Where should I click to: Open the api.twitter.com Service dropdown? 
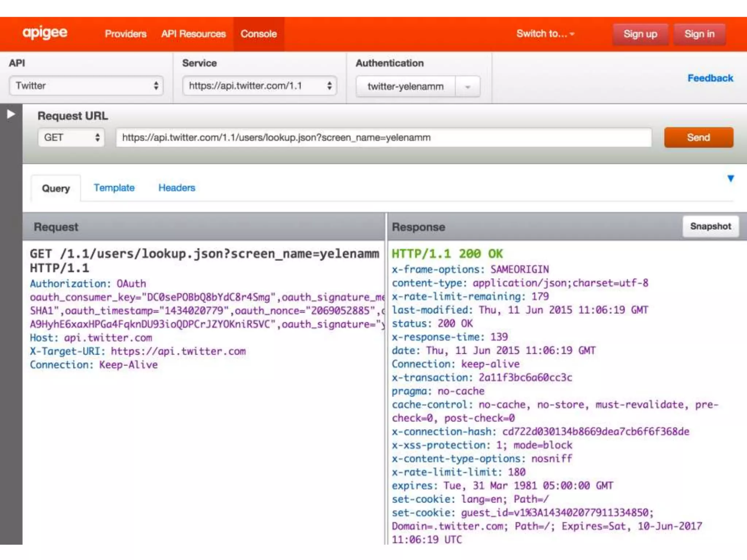point(259,86)
